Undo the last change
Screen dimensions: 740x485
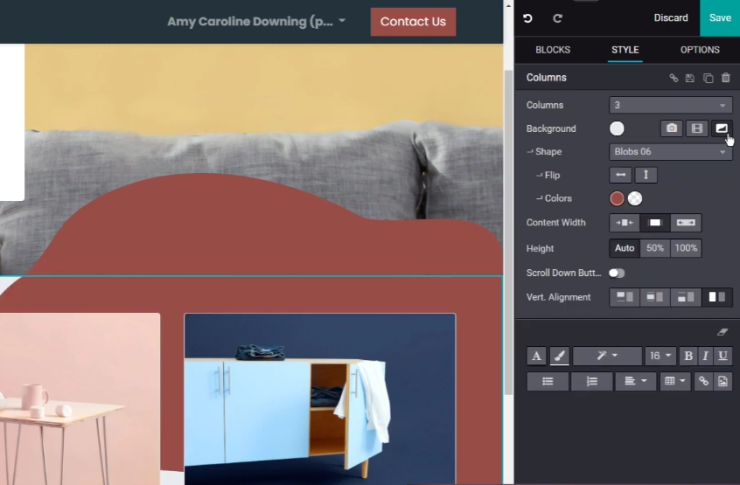[x=528, y=18]
